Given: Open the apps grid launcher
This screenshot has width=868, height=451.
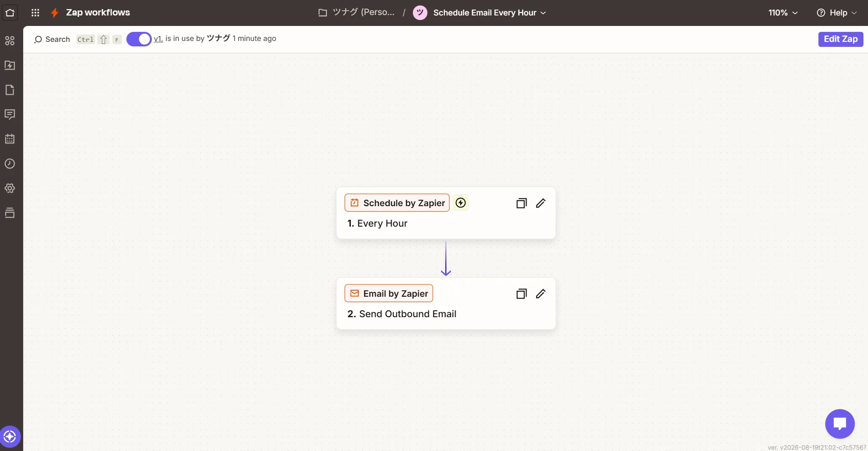Looking at the screenshot, I should coord(35,13).
